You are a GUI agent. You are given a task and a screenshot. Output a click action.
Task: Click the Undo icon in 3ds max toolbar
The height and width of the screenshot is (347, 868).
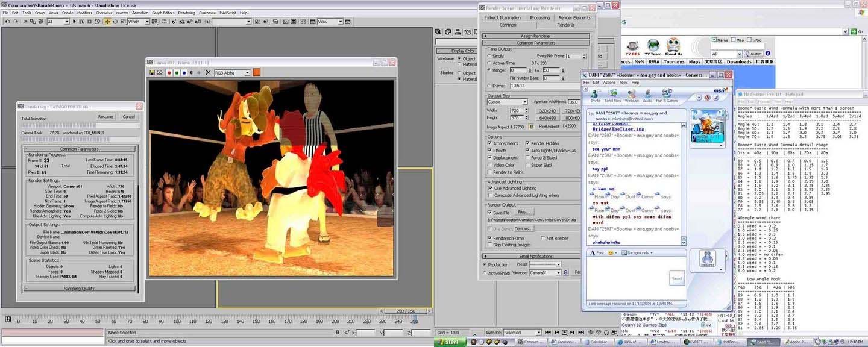tap(7, 22)
